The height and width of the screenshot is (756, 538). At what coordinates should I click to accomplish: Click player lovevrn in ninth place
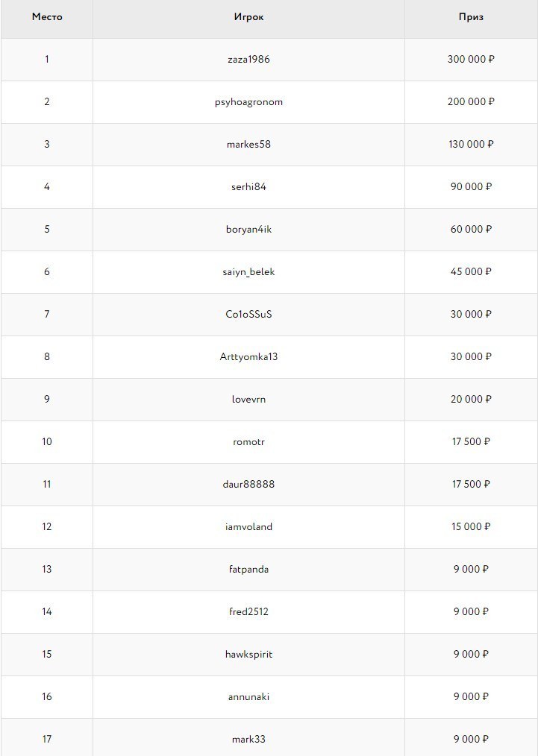click(248, 399)
